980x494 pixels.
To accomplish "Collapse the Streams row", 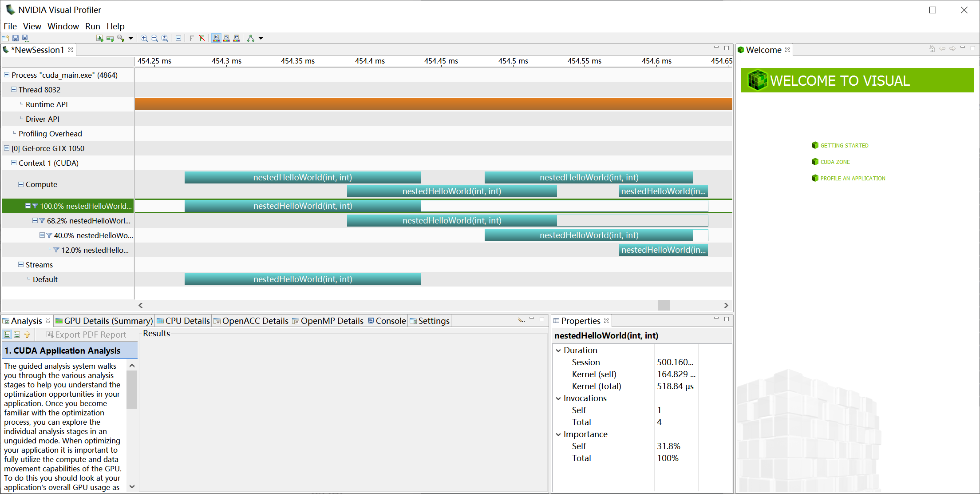I will [x=21, y=264].
